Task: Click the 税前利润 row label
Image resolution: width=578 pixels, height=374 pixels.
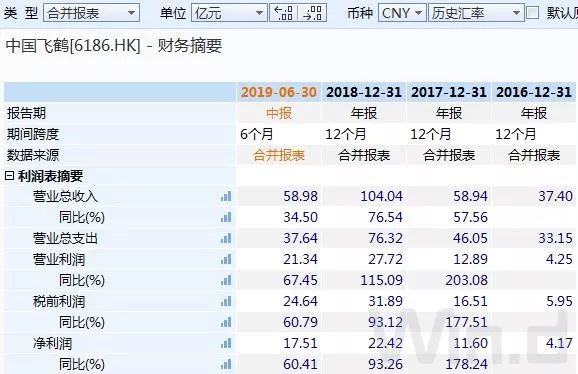Action: click(59, 301)
